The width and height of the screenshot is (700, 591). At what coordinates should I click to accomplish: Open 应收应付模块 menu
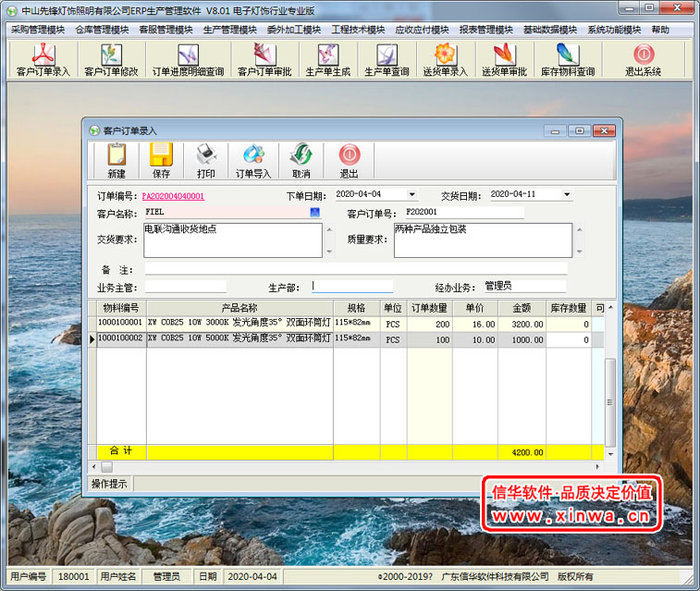(422, 30)
